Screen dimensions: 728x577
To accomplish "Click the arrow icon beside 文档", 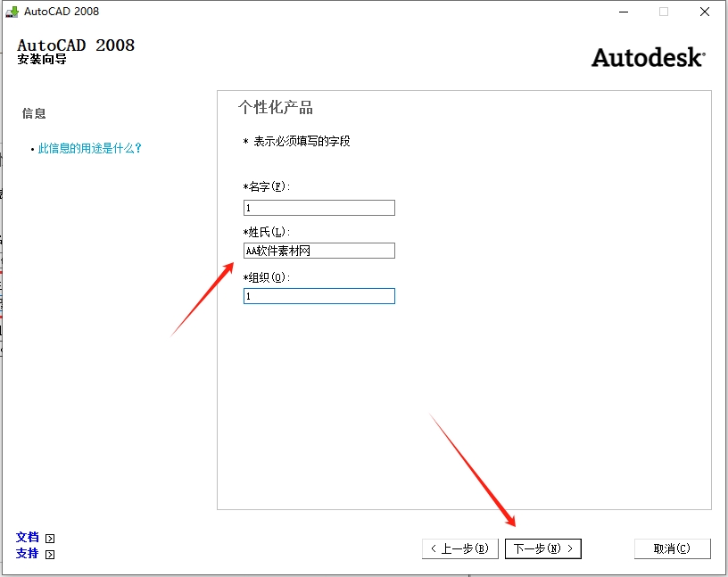I will click(50, 538).
